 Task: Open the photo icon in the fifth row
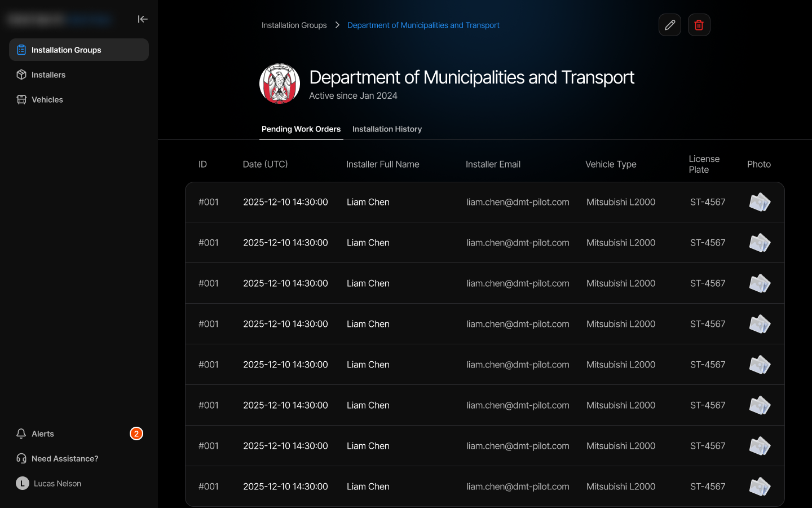coord(760,365)
